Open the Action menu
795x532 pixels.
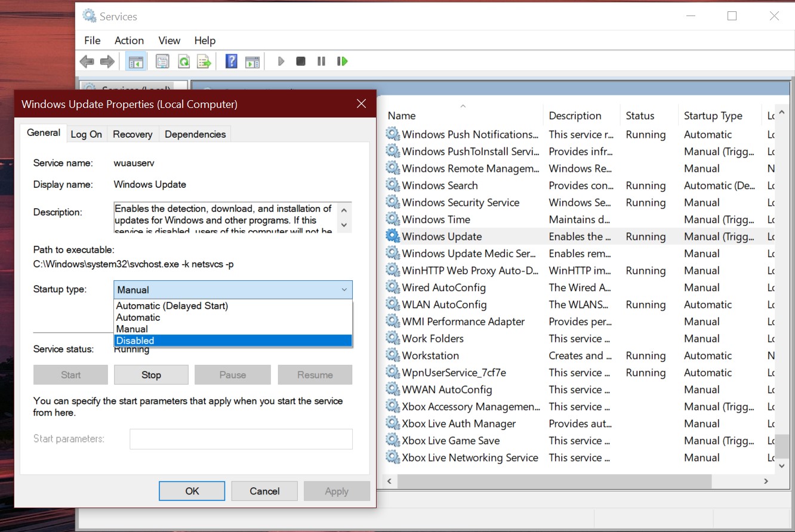(129, 41)
